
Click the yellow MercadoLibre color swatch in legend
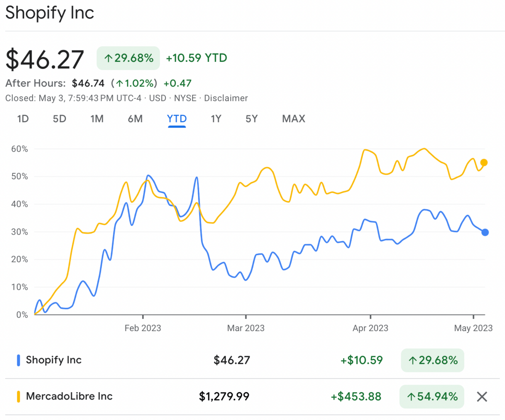pyautogui.click(x=19, y=396)
